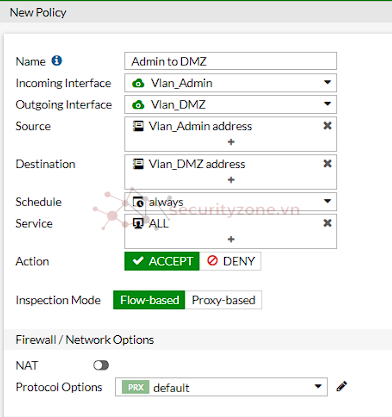
Task: Click the Vlan_DMZ interface icon
Action: pos(138,105)
